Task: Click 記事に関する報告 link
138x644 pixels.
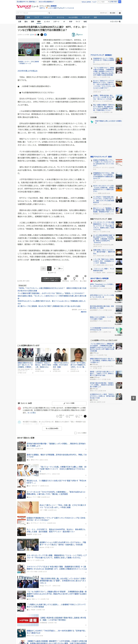Action: (x=23, y=281)
